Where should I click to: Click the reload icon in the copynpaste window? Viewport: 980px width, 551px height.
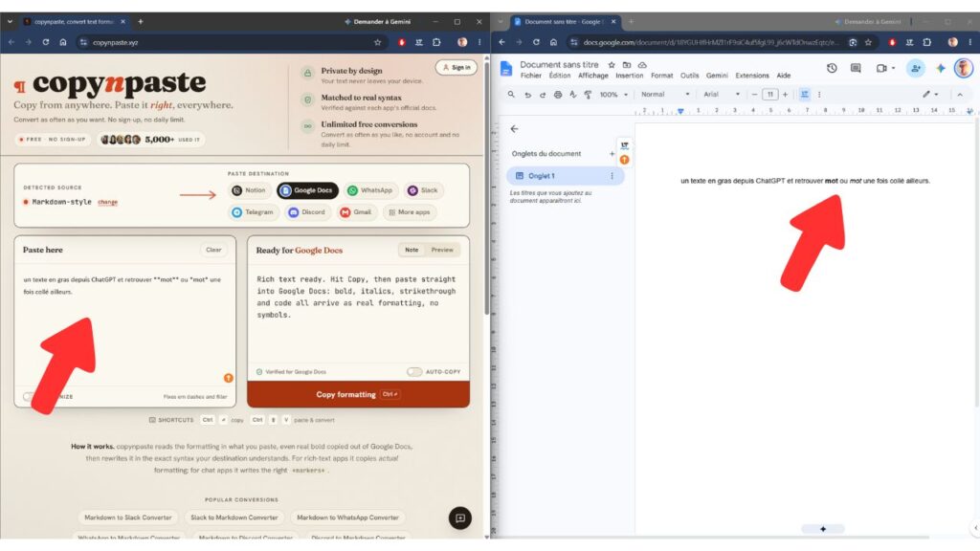click(x=46, y=42)
